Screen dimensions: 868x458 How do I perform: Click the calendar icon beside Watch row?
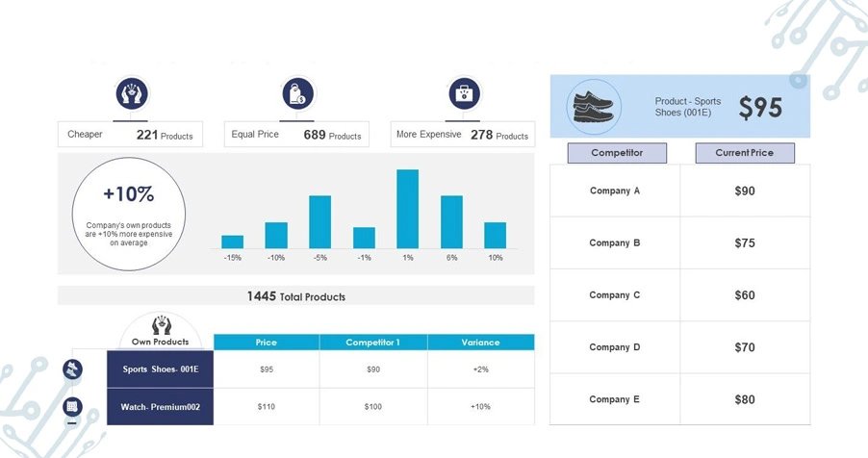pyautogui.click(x=72, y=406)
